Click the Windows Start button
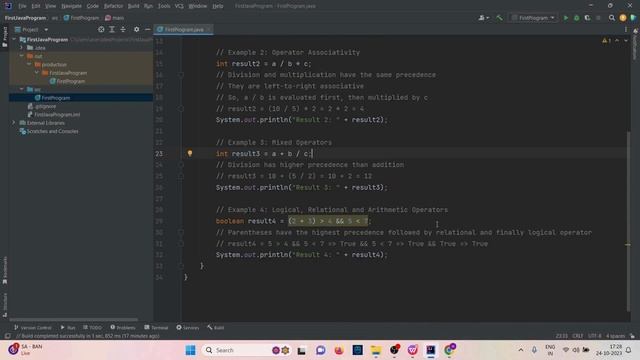The width and height of the screenshot is (640, 360). (190, 350)
